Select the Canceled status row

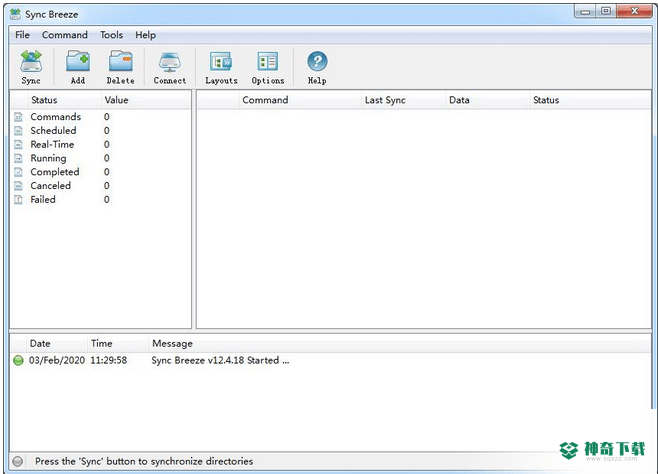click(x=101, y=186)
